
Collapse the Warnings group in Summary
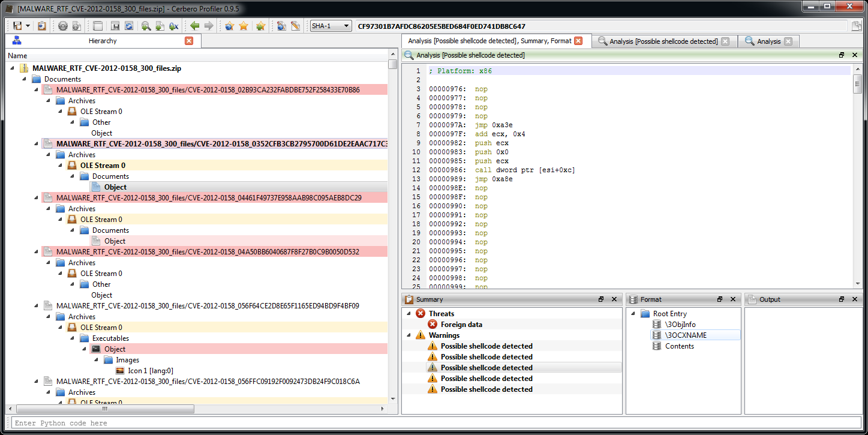coord(409,335)
